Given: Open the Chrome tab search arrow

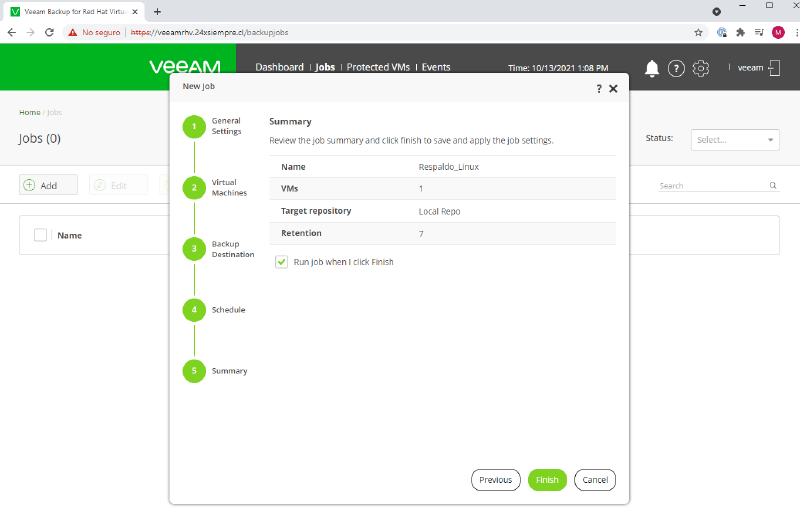Looking at the screenshot, I should (716, 11).
